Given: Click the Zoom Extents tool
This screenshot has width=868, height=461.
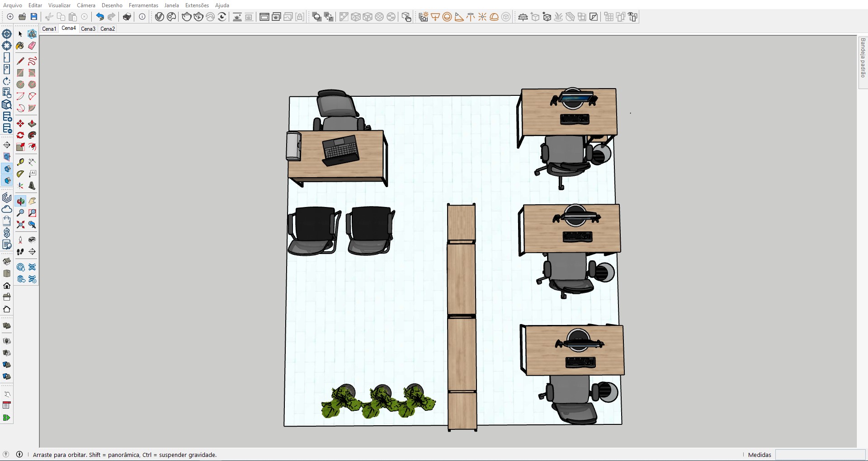Looking at the screenshot, I should [20, 225].
